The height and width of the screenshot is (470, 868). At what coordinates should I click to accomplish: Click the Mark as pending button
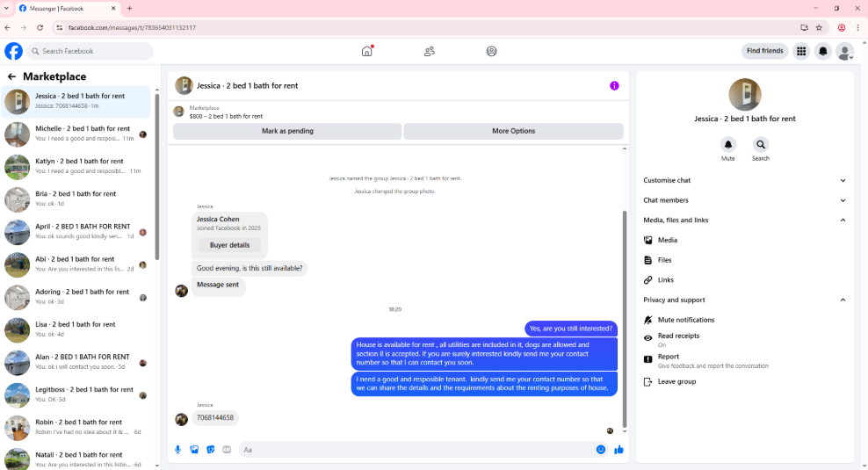287,131
